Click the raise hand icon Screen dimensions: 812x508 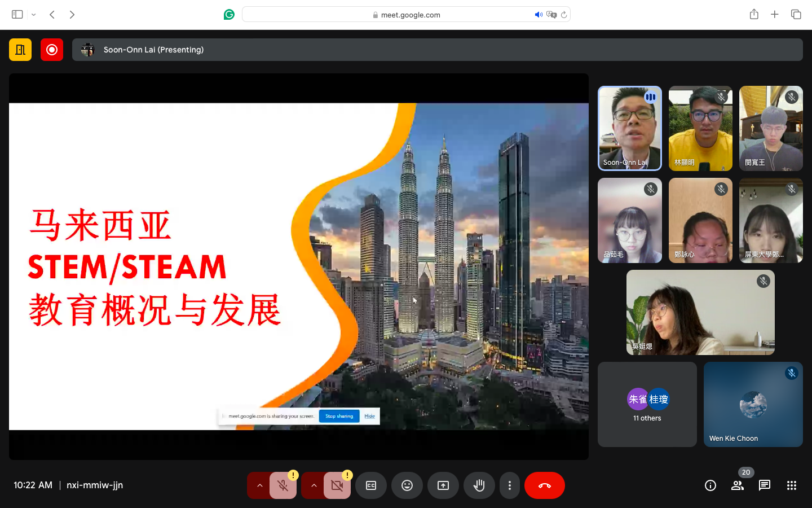coord(479,485)
